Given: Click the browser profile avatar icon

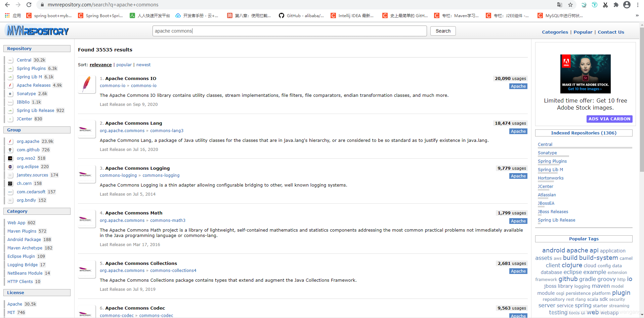Looking at the screenshot, I should [x=627, y=5].
